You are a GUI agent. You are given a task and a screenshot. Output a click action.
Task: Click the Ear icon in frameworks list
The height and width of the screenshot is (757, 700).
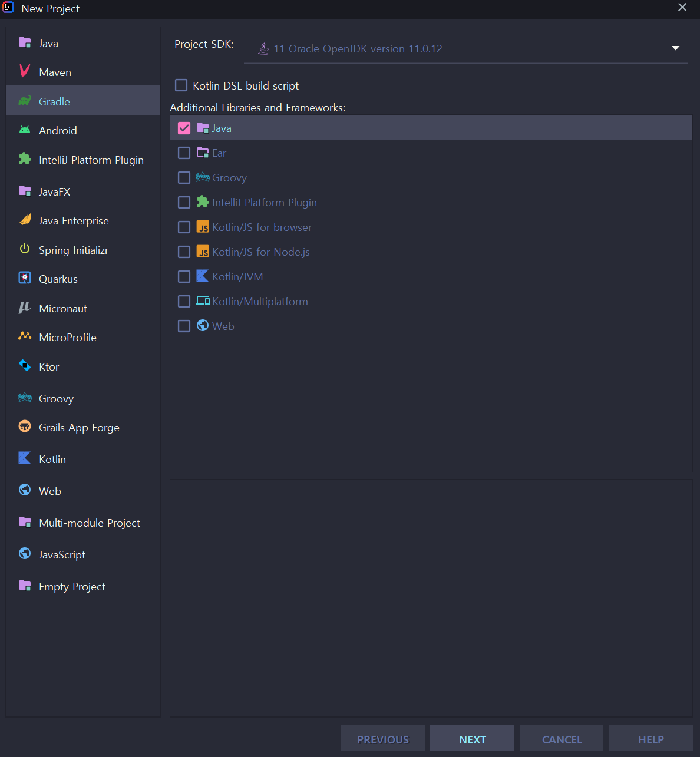pyautogui.click(x=203, y=153)
